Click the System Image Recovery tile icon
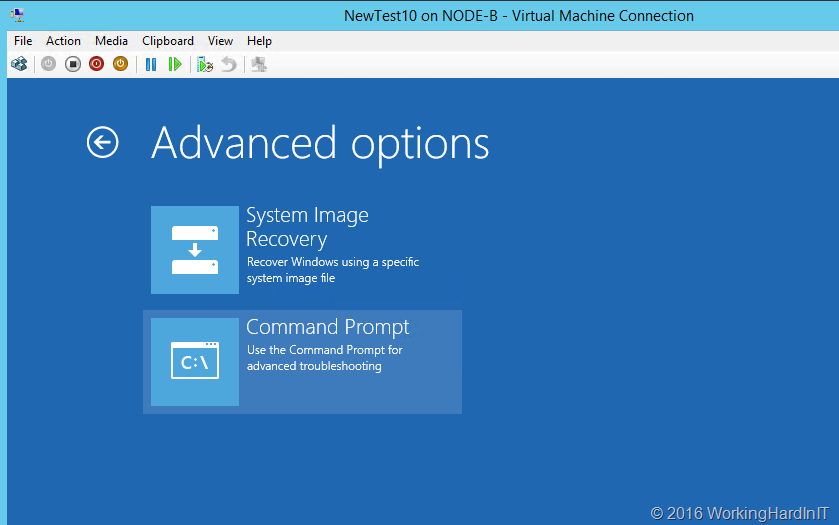Viewport: 839px width, 525px height. 195,250
